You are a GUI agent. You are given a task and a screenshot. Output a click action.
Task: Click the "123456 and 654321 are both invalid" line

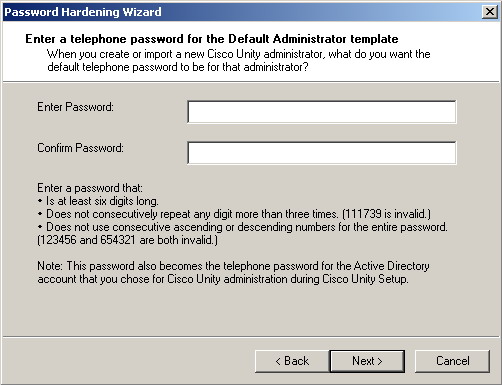click(127, 240)
